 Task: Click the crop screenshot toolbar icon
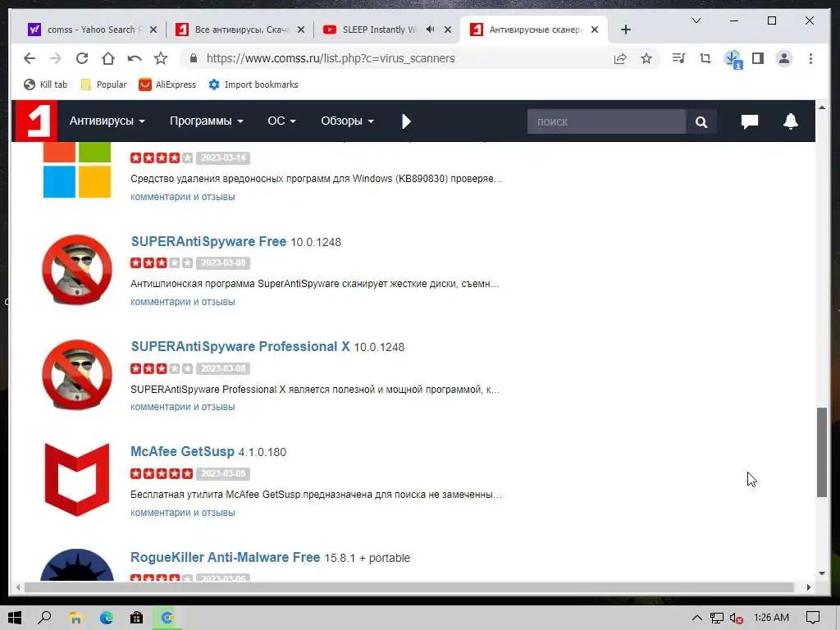[x=705, y=58]
